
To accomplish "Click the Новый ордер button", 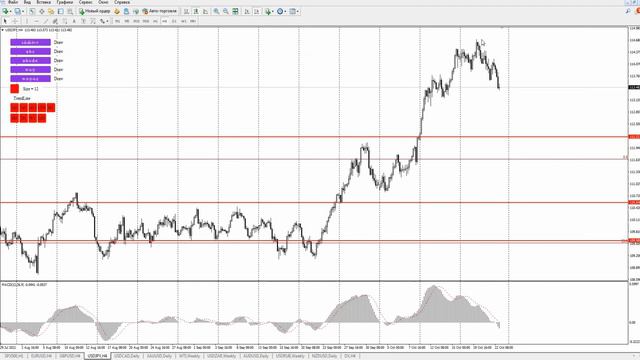I will click(x=95, y=11).
